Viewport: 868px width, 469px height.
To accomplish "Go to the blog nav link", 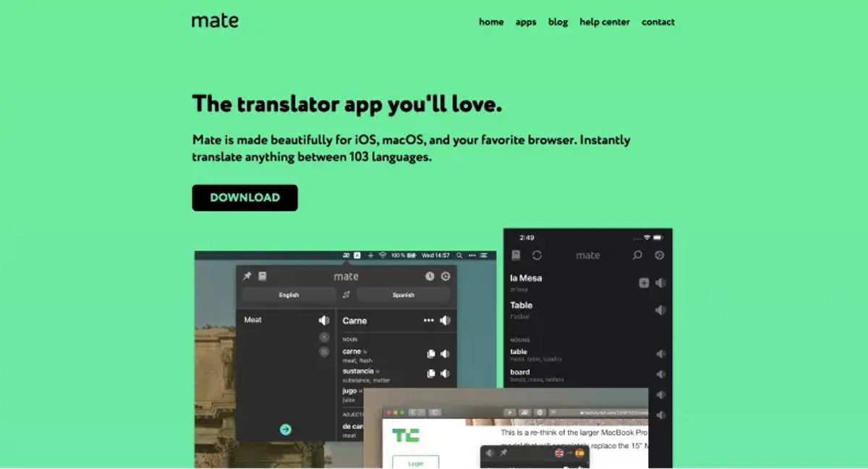I will (558, 22).
